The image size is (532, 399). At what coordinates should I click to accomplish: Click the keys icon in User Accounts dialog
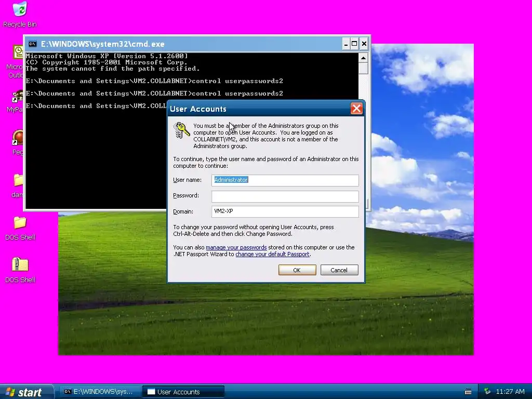click(181, 130)
